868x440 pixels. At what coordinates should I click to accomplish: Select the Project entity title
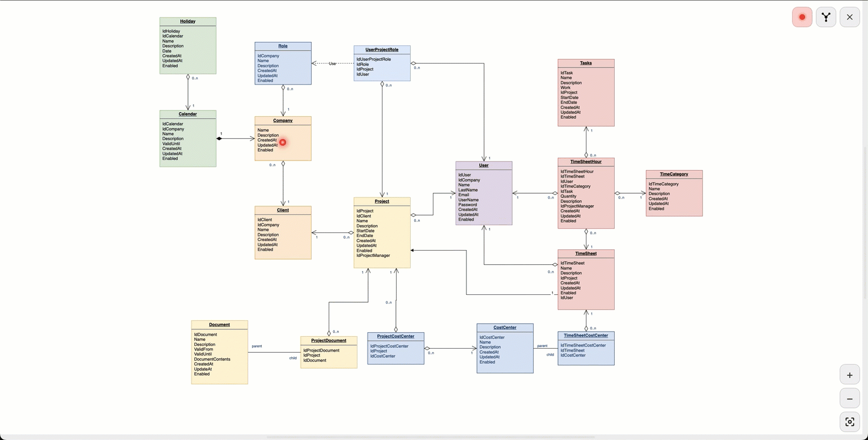point(382,201)
